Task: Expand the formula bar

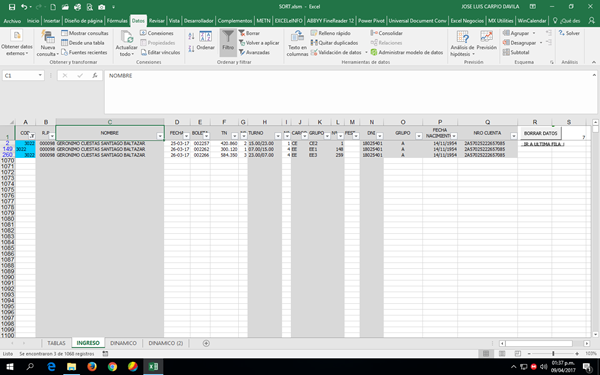Action: point(594,75)
